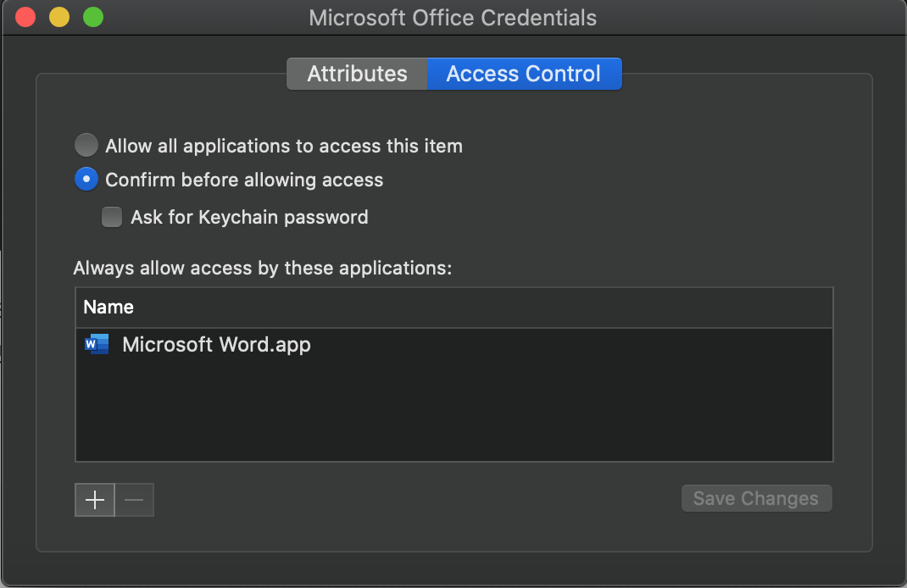Zoom window with the green button
Screen dimensions: 907x588
coord(93,17)
